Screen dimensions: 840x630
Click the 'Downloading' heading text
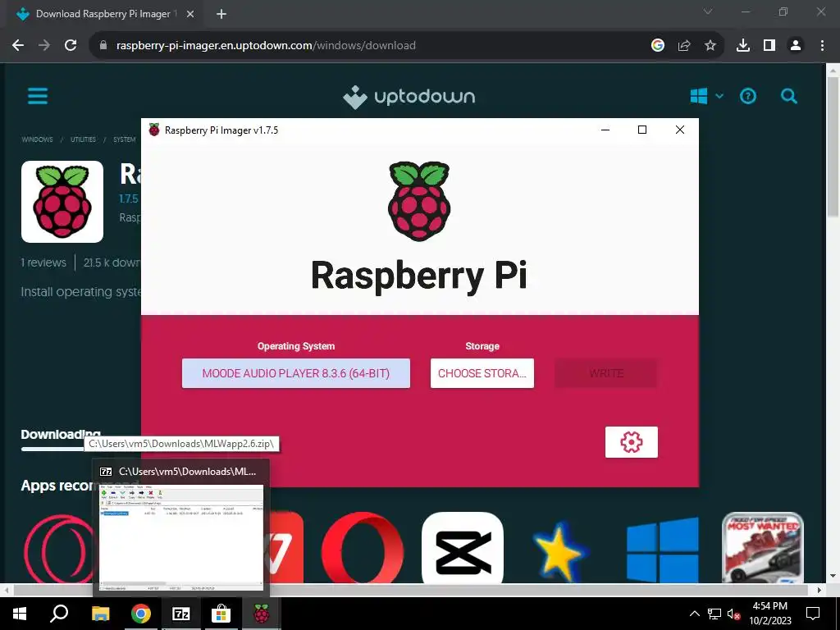(61, 434)
